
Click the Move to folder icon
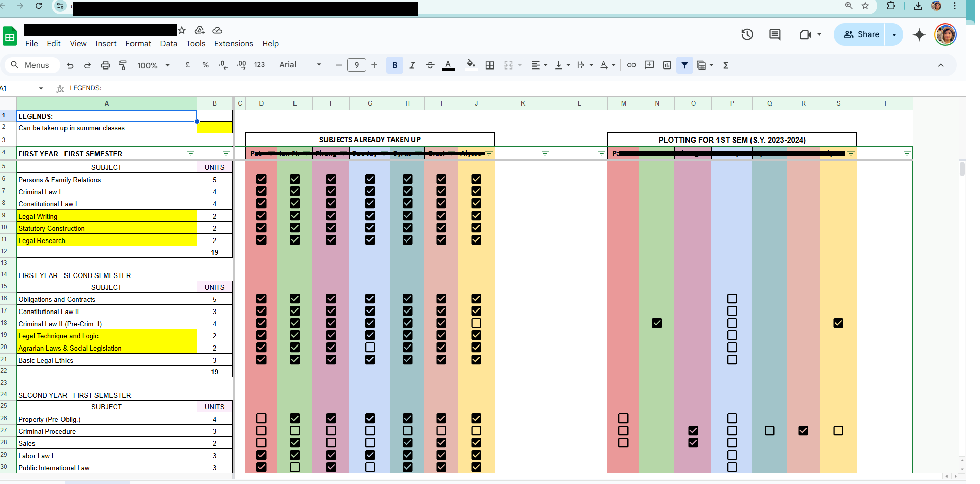tap(200, 30)
